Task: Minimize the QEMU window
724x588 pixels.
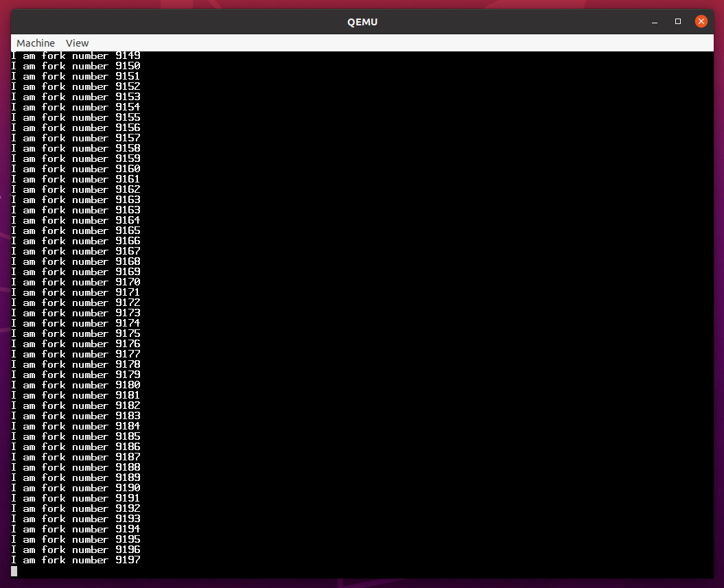Action: pyautogui.click(x=654, y=21)
